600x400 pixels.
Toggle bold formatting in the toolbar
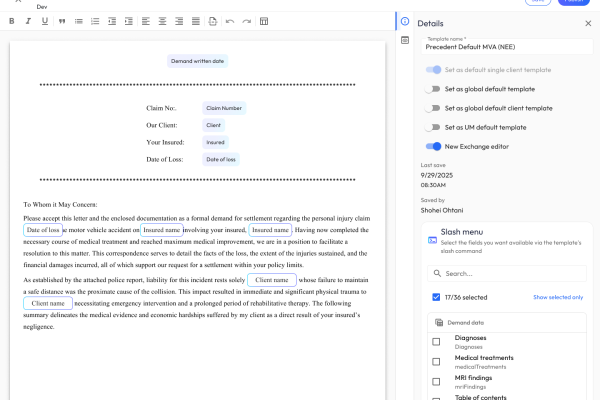click(x=11, y=21)
